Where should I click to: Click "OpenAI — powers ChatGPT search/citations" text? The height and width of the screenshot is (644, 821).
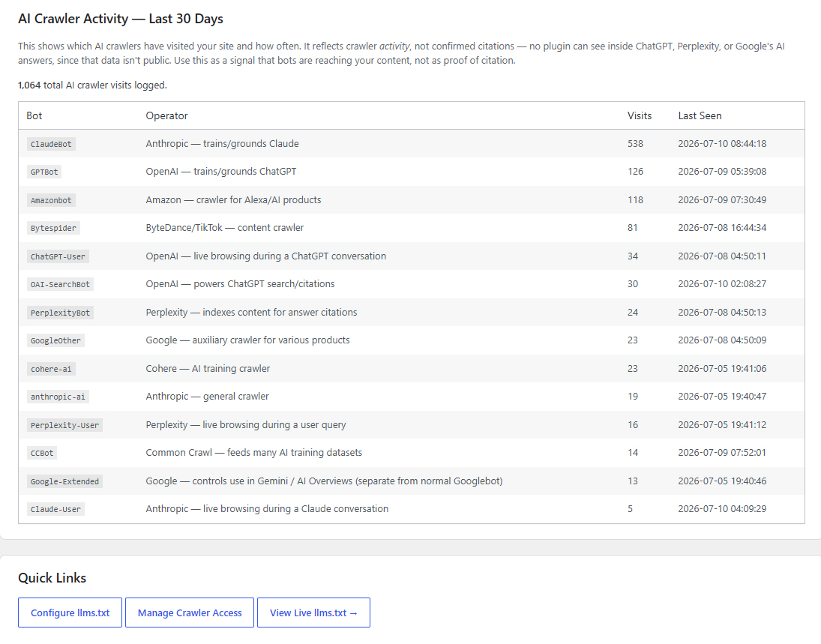click(241, 284)
